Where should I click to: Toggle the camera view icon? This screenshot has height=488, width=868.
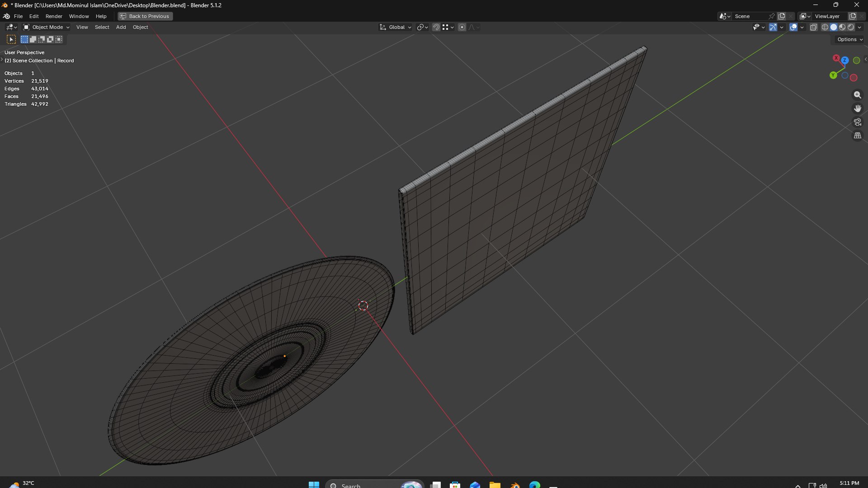pos(857,122)
